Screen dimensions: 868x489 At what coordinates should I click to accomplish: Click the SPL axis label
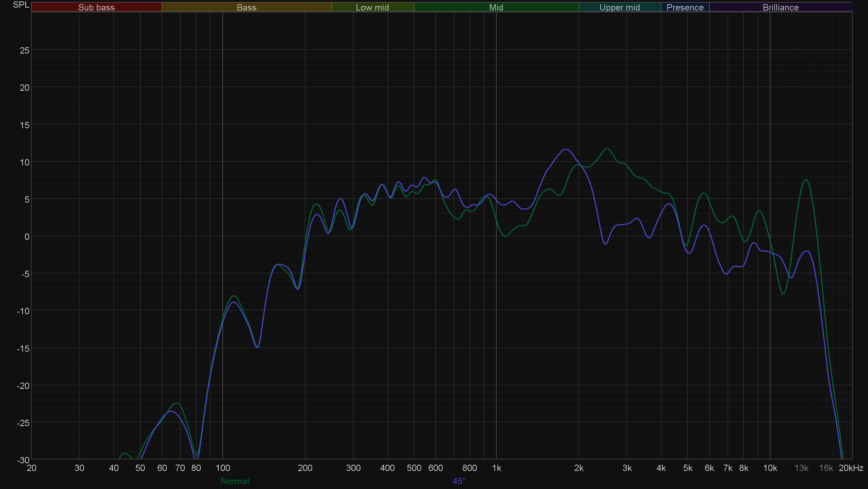pyautogui.click(x=21, y=5)
